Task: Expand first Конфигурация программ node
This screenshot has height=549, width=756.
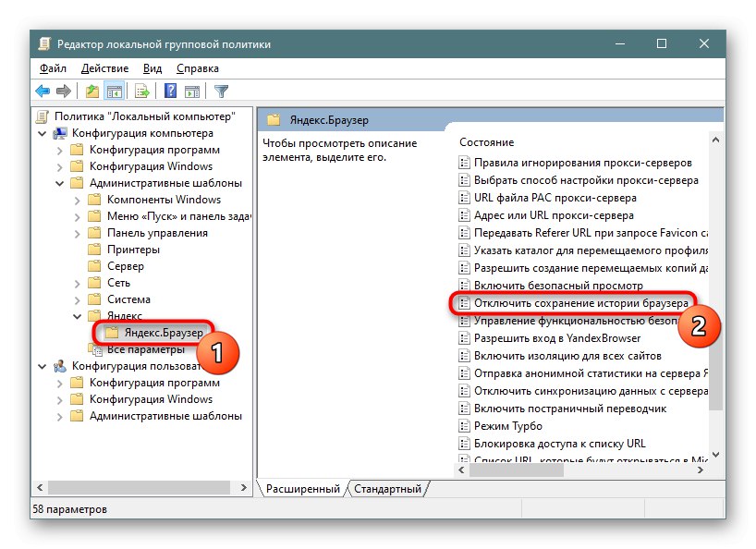Action: point(60,151)
